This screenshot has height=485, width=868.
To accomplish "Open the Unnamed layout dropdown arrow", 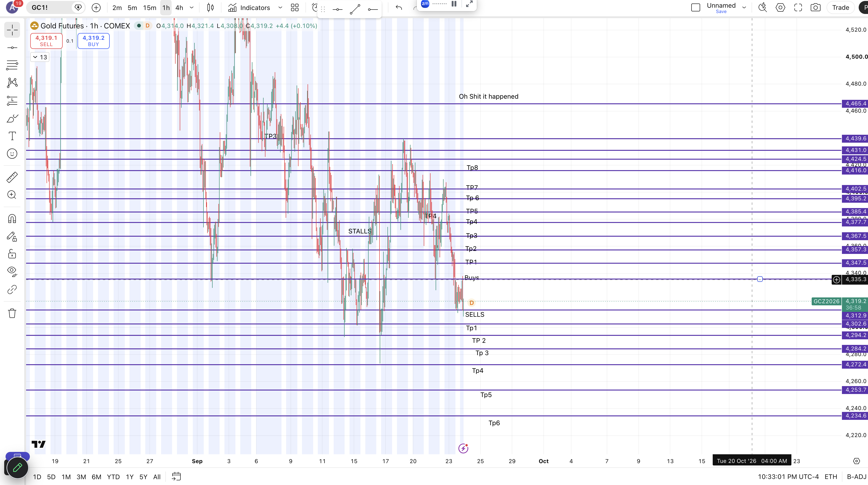I will pyautogui.click(x=744, y=7).
